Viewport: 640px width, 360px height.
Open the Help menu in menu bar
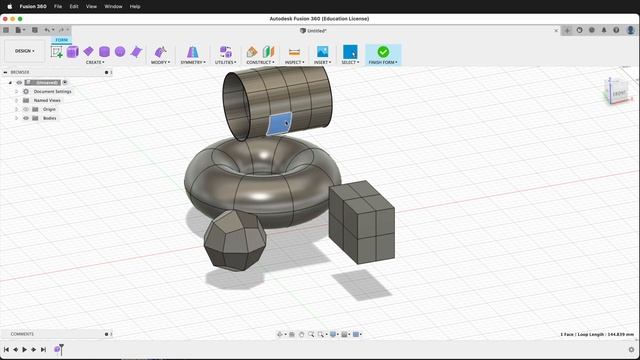click(135, 7)
